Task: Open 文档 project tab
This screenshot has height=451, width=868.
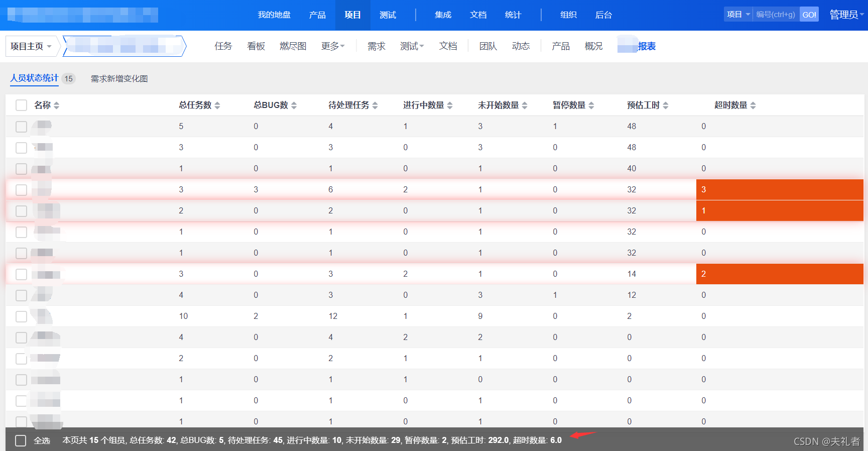Action: (448, 46)
